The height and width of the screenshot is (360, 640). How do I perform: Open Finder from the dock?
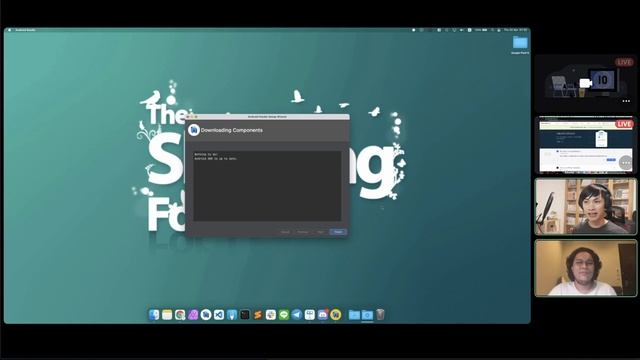[x=154, y=315]
